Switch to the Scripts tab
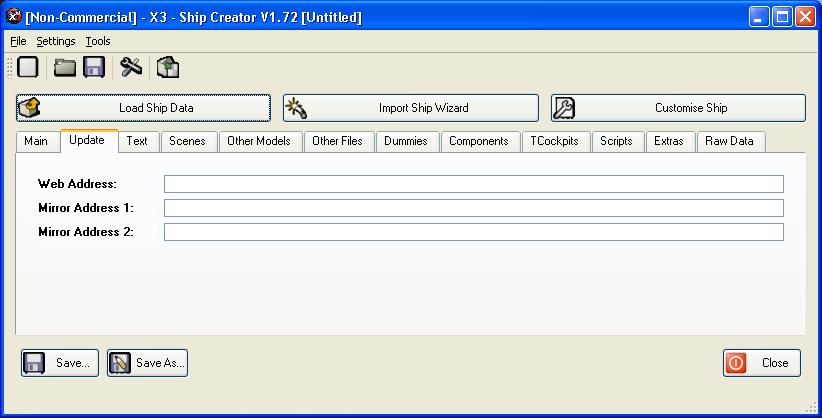This screenshot has width=822, height=418. click(x=616, y=141)
